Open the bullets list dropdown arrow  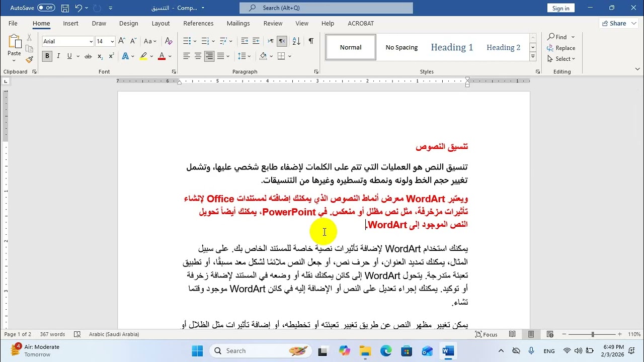tap(196, 42)
